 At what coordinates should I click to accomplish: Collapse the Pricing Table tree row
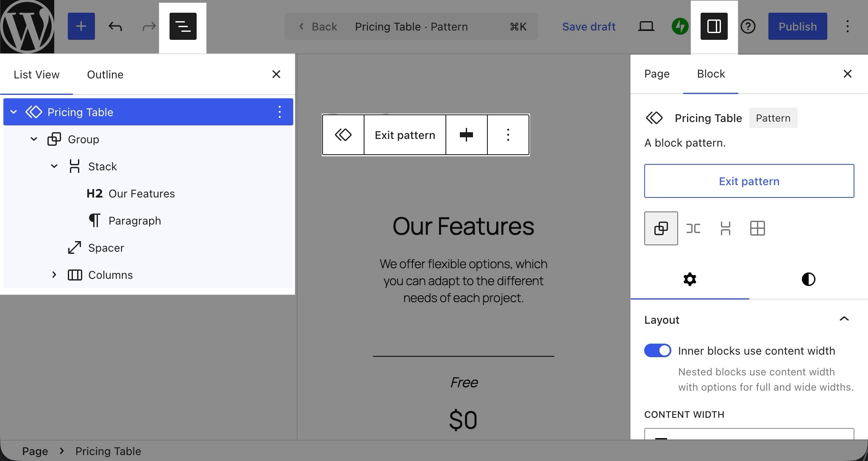point(14,112)
